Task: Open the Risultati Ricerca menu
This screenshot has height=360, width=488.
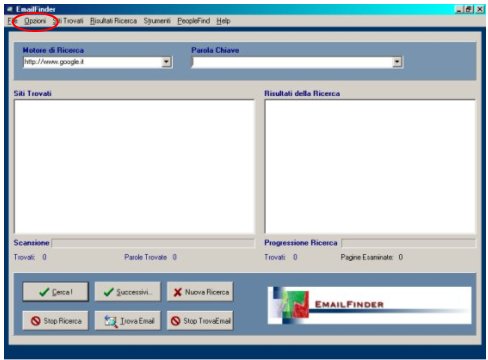Action: pyautogui.click(x=113, y=21)
